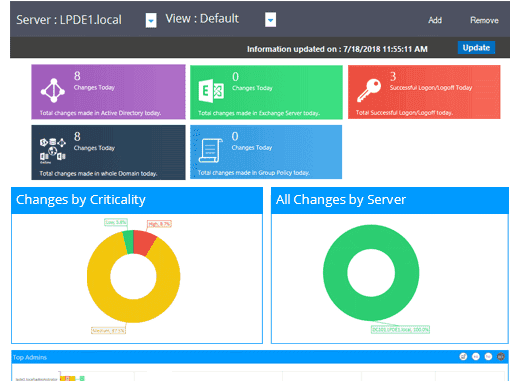Click the 'Low' percentage label on chart
Viewport: 520px width, 382px height.
116,222
